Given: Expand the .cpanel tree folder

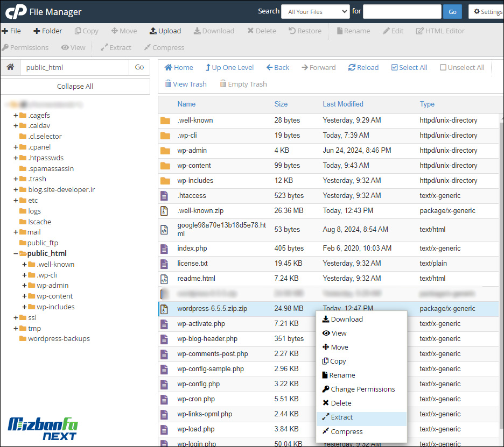Looking at the screenshot, I should (x=16, y=147).
